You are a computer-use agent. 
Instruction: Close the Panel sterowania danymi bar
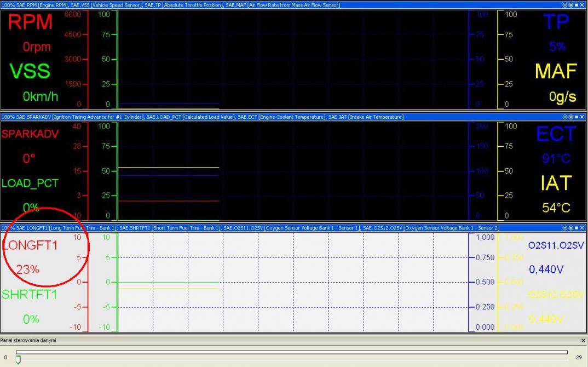pyautogui.click(x=582, y=341)
